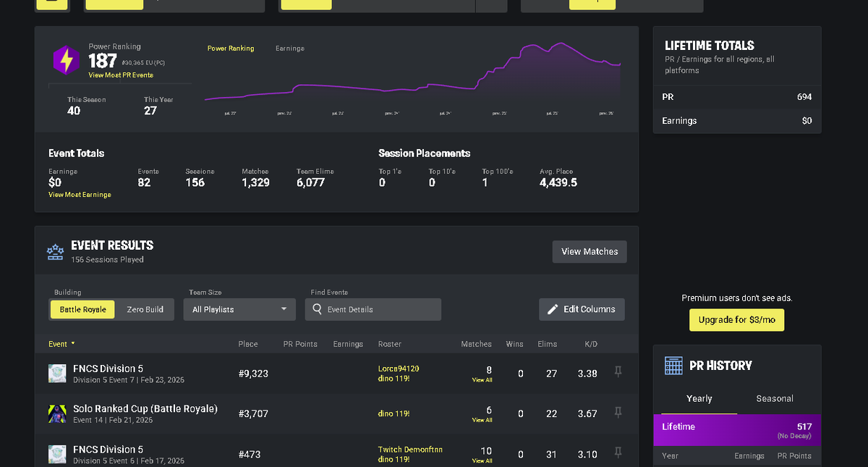Click Solo Ranked Cup (Battle Royale) title

click(x=145, y=409)
